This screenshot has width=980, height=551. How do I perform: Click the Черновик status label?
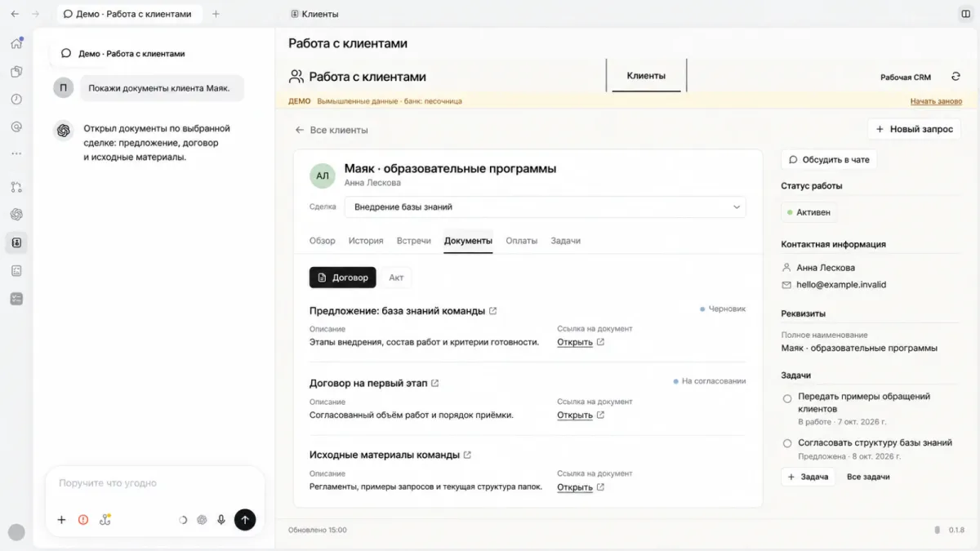[x=723, y=309]
